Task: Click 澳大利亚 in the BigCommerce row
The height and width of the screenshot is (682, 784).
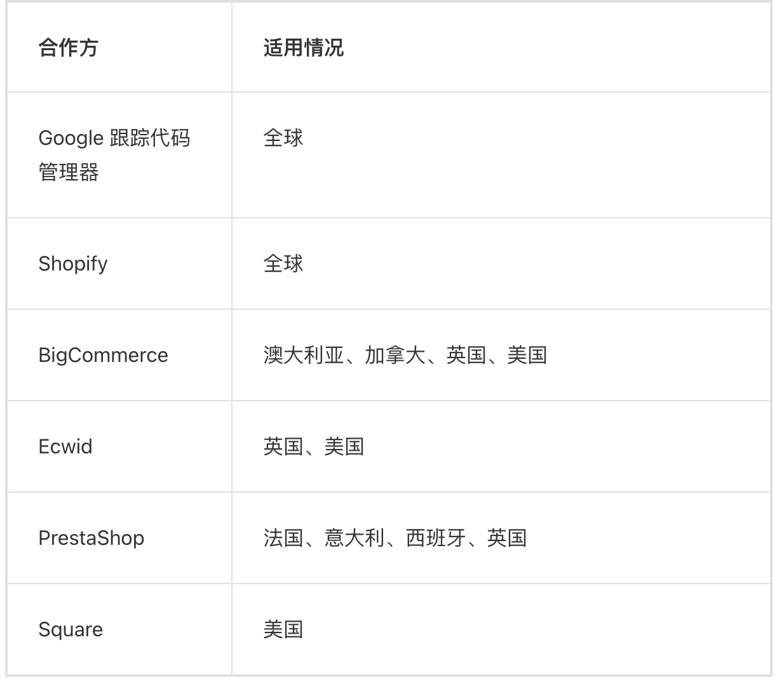Action: [304, 355]
